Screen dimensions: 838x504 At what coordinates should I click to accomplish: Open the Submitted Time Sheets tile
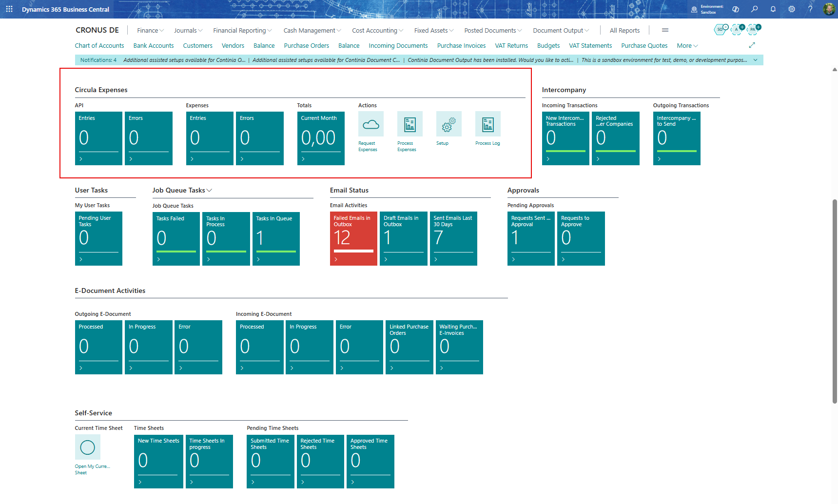pyautogui.click(x=271, y=462)
